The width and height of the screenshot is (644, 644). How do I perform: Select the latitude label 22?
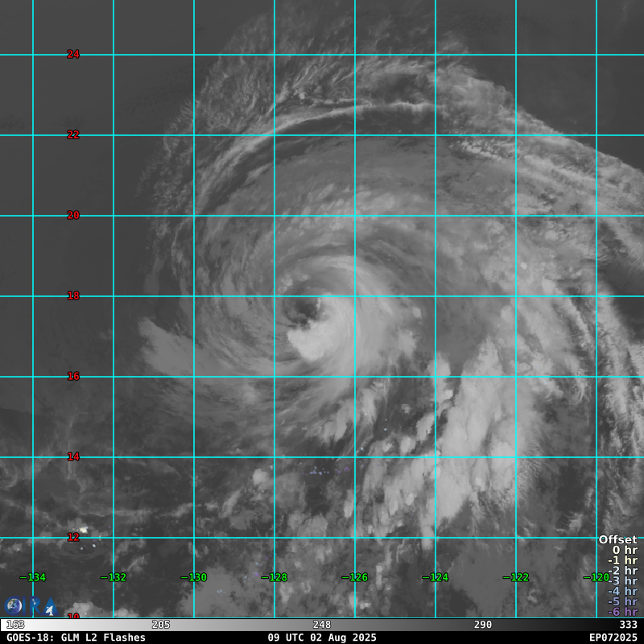(x=73, y=134)
